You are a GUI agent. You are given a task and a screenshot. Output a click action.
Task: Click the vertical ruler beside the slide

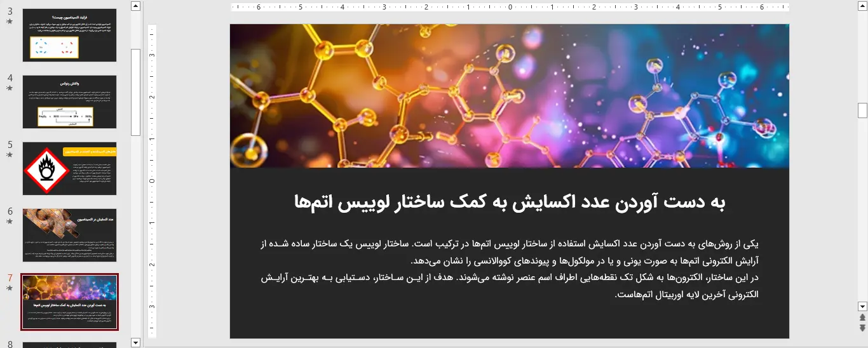pyautogui.click(x=153, y=181)
